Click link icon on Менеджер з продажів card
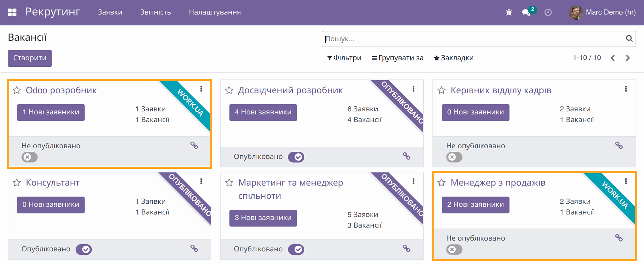644x264 pixels. (619, 238)
